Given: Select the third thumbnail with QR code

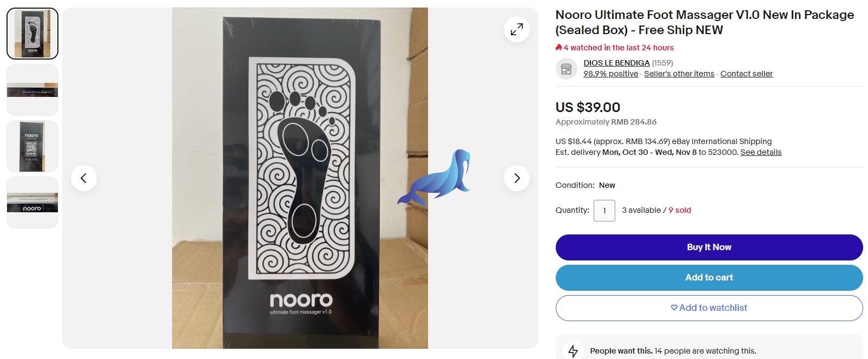Looking at the screenshot, I should (x=32, y=146).
